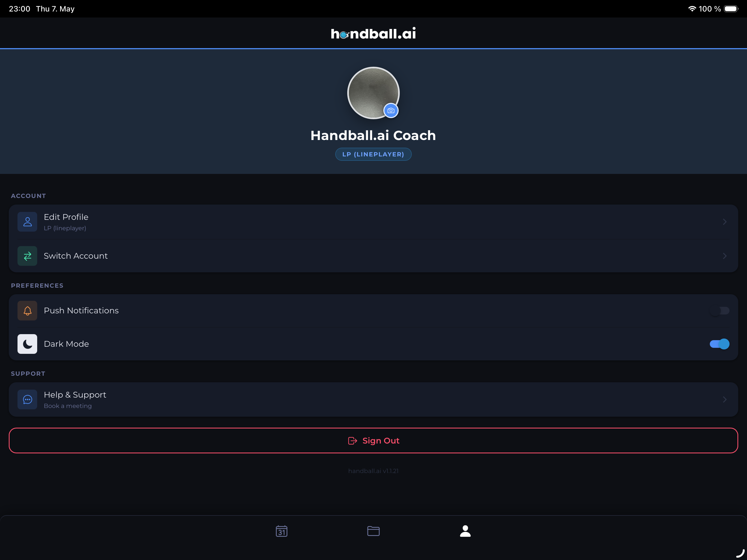Click the sign out door icon
The height and width of the screenshot is (560, 747).
[352, 441]
